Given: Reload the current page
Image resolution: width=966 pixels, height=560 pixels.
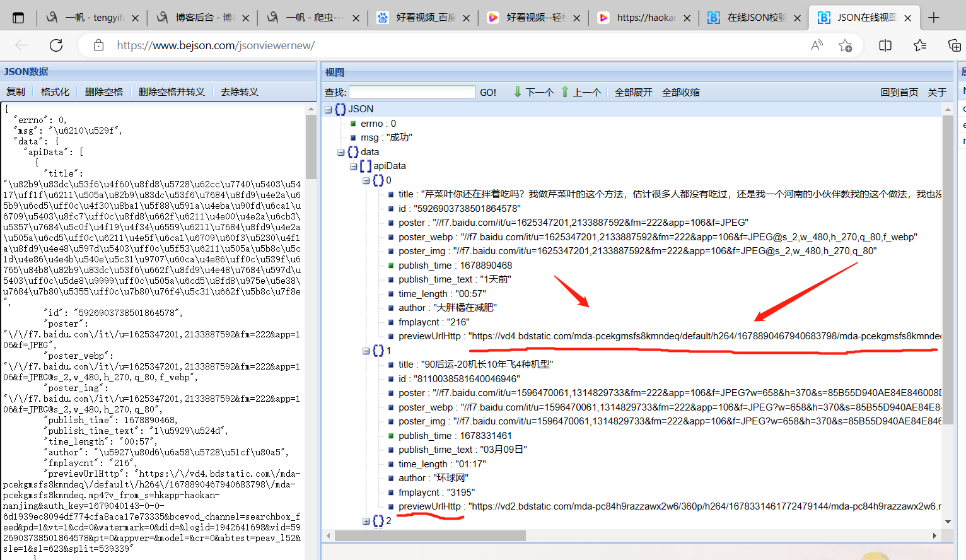Looking at the screenshot, I should point(56,45).
